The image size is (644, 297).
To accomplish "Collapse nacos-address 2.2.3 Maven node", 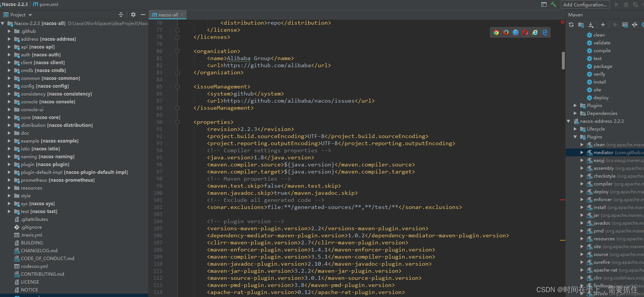I will pyautogui.click(x=569, y=121).
